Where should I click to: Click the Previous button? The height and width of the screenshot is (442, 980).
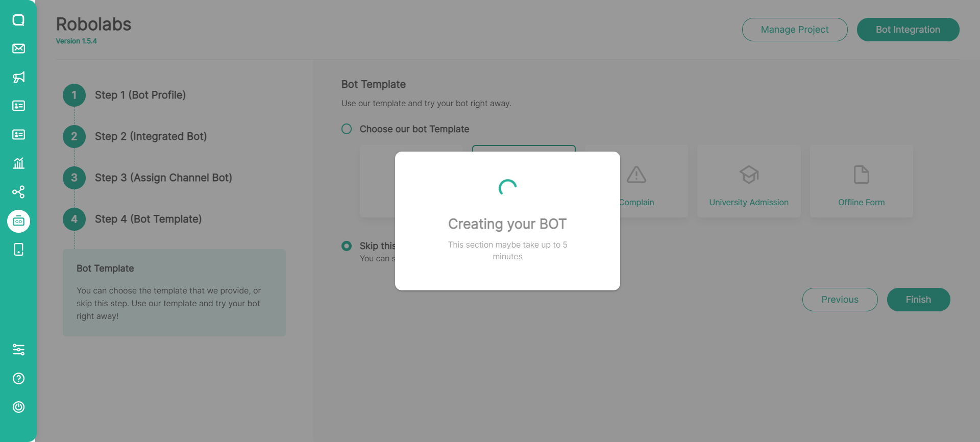(840, 300)
